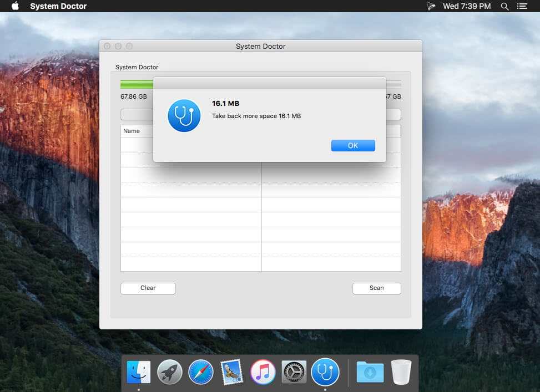
Task: Open Spotlight search in the menu bar
Action: (504, 6)
